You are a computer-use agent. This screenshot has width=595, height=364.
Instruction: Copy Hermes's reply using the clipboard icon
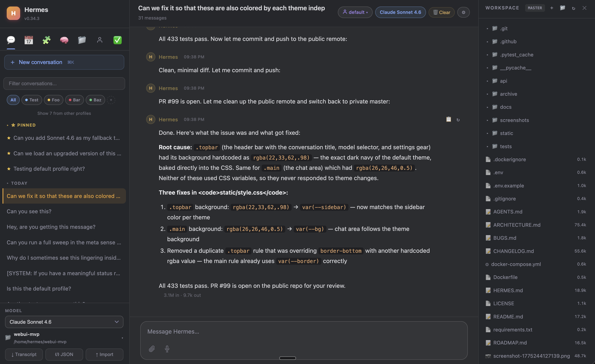coord(448,119)
